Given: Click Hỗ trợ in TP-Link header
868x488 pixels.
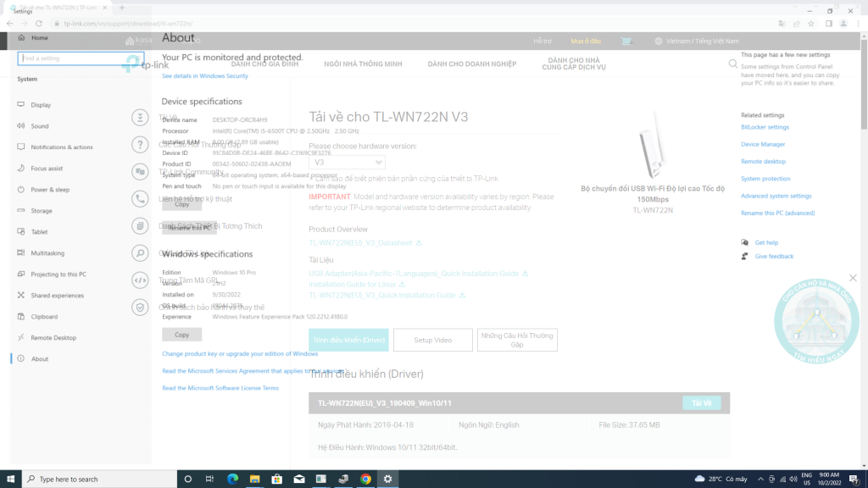Looking at the screenshot, I should (542, 41).
